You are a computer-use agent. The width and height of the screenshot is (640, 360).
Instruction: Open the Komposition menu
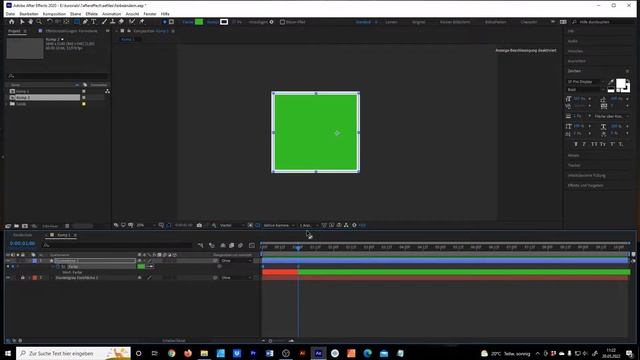[x=54, y=14]
